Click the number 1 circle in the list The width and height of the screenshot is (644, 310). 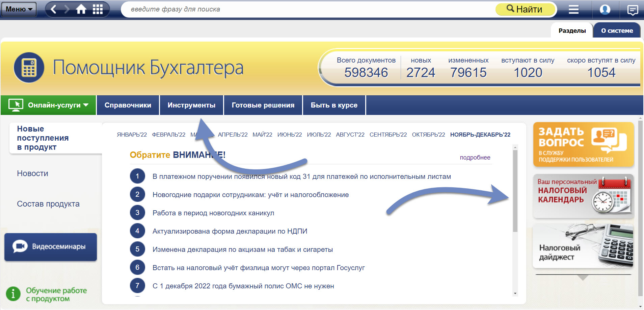(x=137, y=176)
